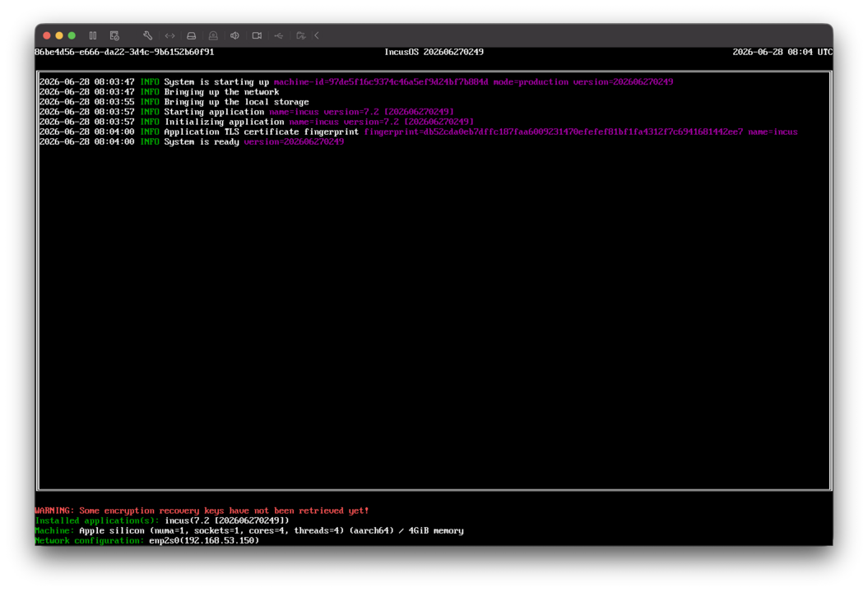
Task: Click the '2026-06-28 08:04 UTC' clock
Action: [x=782, y=52]
